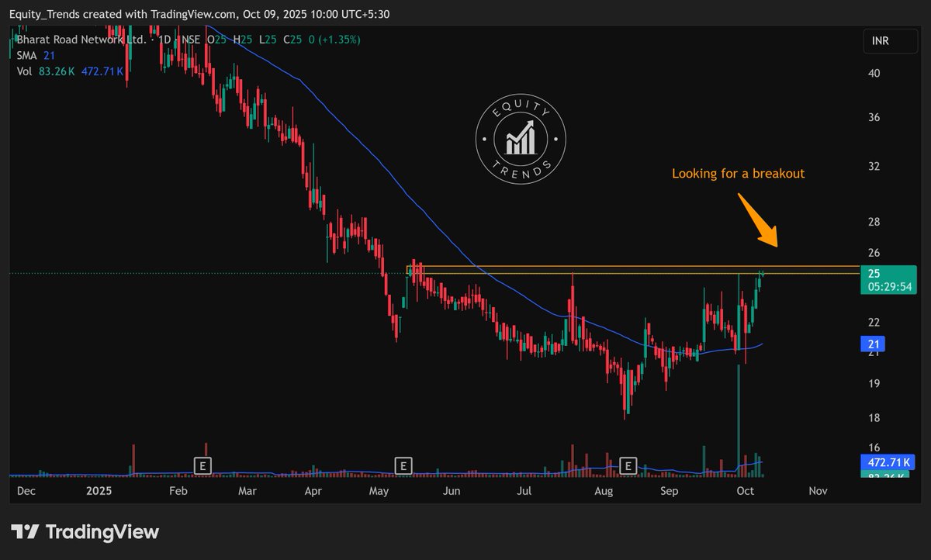Click the 05:29:54 bar countdown timer
This screenshot has width=931, height=560.
889,286
